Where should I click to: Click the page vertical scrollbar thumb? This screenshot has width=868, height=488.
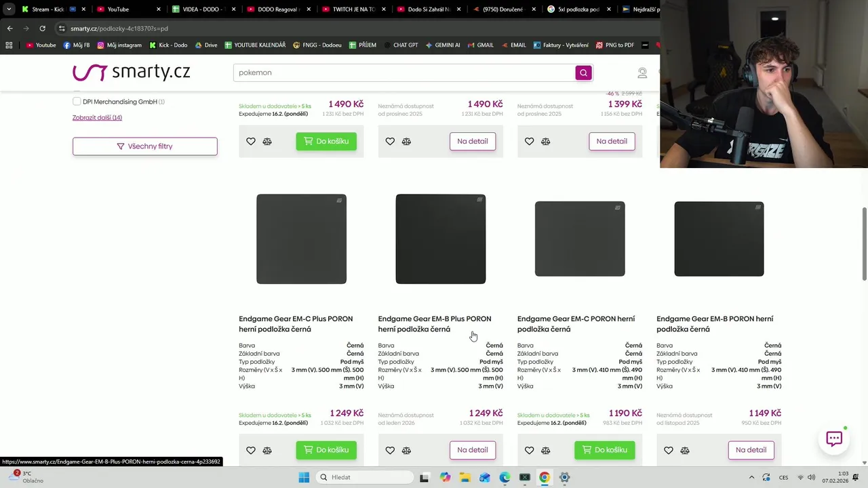pos(864,244)
